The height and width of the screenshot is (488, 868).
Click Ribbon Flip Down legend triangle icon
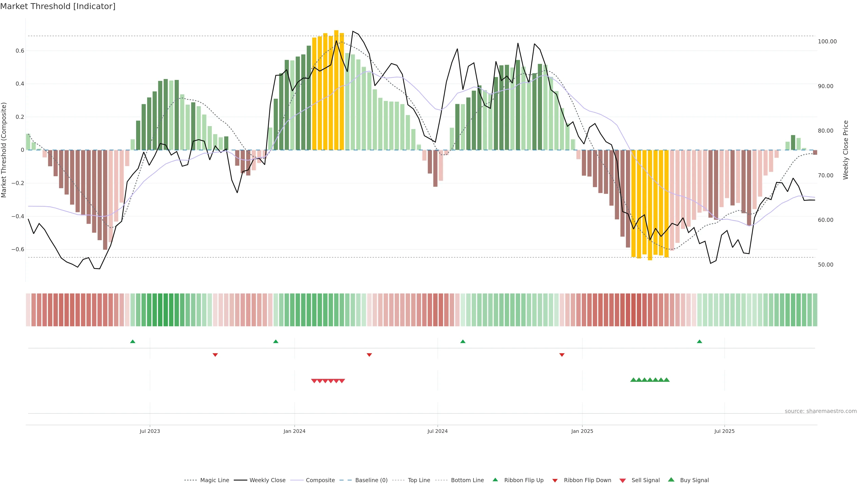click(x=555, y=481)
